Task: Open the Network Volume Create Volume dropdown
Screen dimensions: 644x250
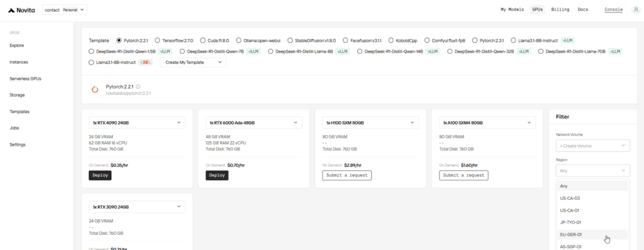Action: [592, 146]
